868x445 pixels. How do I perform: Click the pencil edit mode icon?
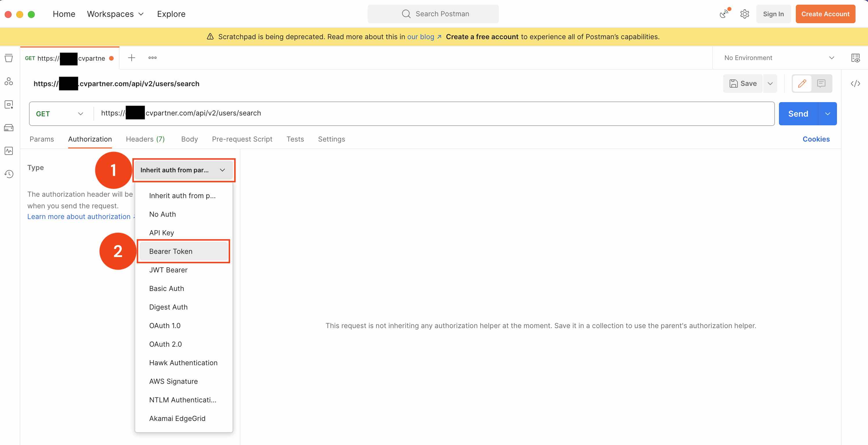tap(802, 83)
